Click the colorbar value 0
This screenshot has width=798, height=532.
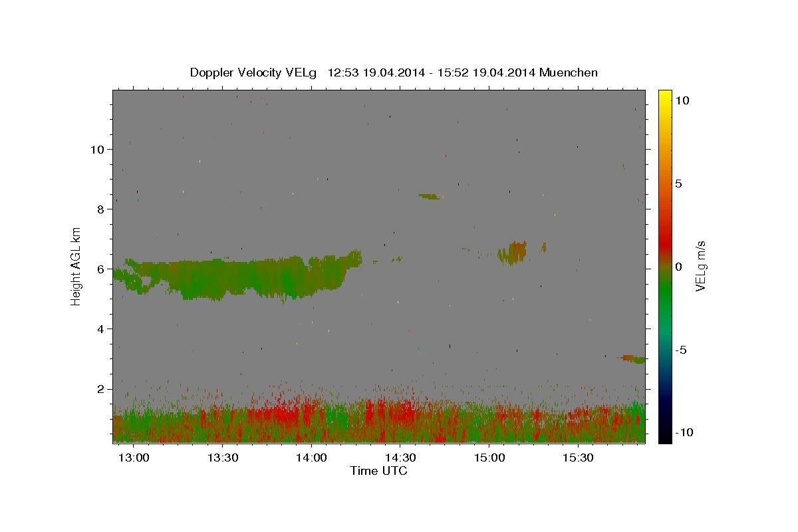pyautogui.click(x=678, y=267)
